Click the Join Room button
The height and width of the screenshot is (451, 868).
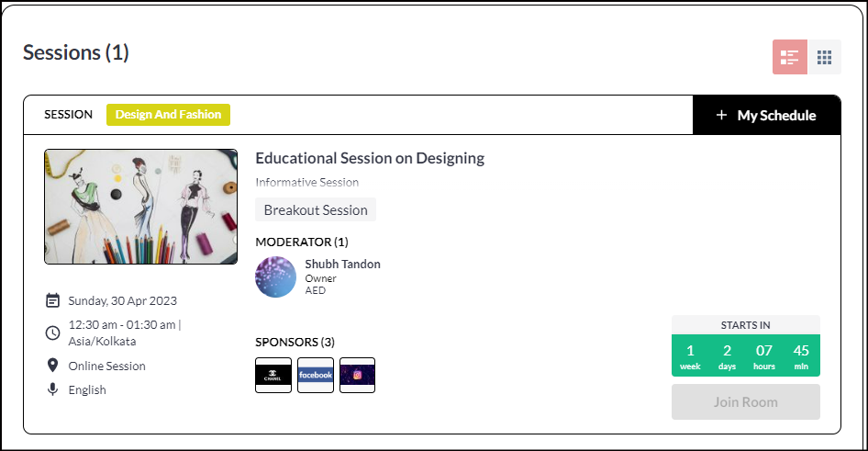pyautogui.click(x=746, y=401)
